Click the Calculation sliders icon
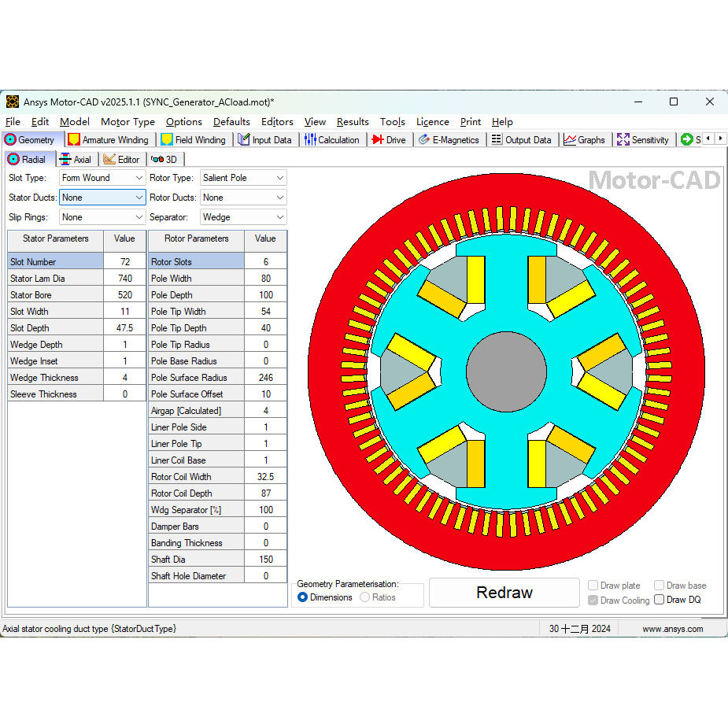This screenshot has height=728, width=728. coord(310,140)
